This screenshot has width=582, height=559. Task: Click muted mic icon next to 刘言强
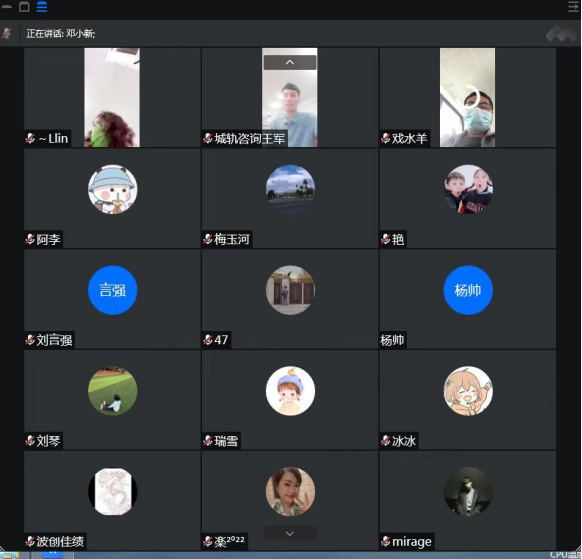[30, 340]
